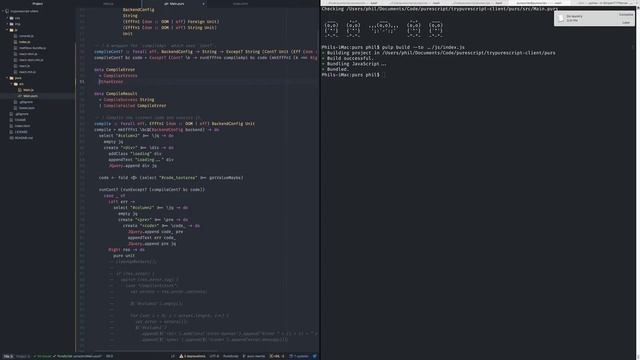
Task: Switch to the editor tab right of Main.purs
Action: (240, 4)
